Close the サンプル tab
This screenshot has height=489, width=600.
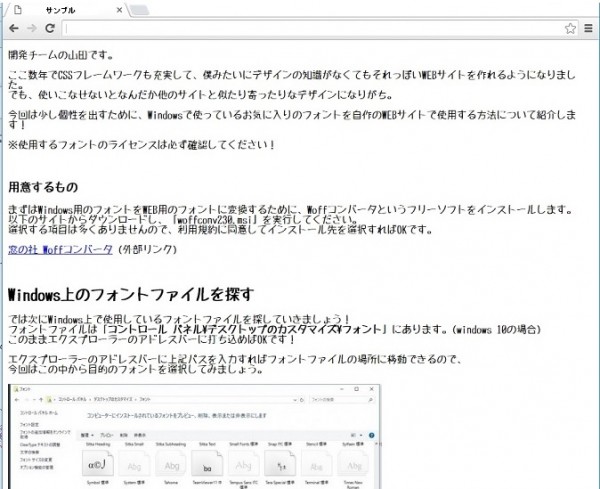click(x=119, y=10)
